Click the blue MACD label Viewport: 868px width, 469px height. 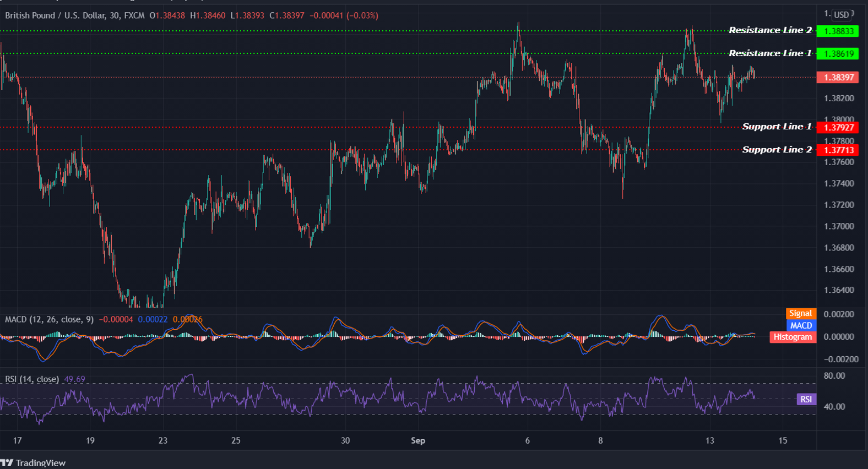pos(801,325)
